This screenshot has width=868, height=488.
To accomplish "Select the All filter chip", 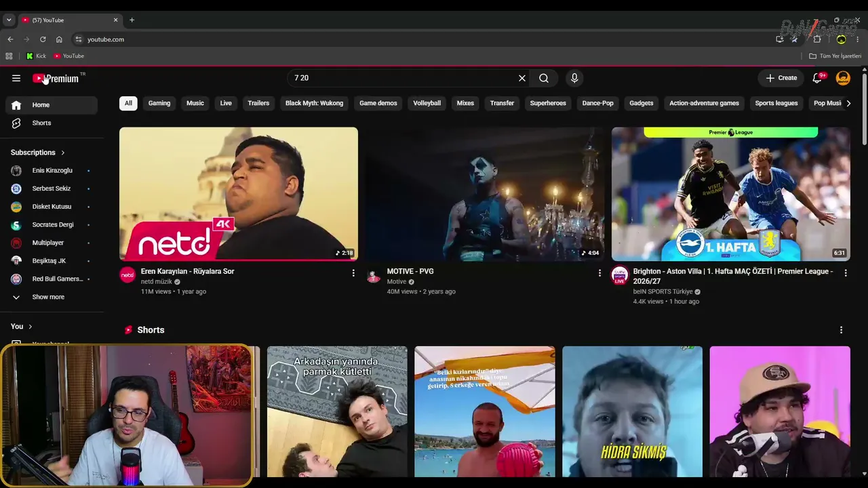I will pyautogui.click(x=128, y=103).
